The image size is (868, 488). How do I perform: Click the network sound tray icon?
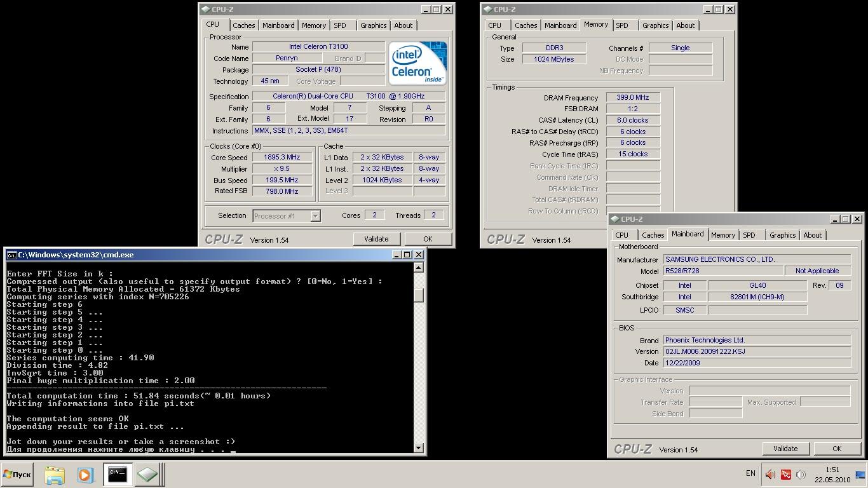(x=801, y=475)
